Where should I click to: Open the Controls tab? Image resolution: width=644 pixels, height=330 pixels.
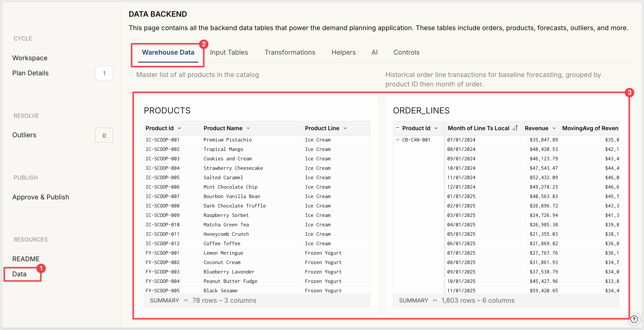point(406,52)
